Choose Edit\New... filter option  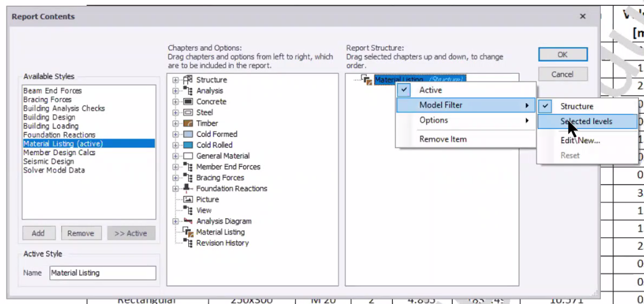587,140
